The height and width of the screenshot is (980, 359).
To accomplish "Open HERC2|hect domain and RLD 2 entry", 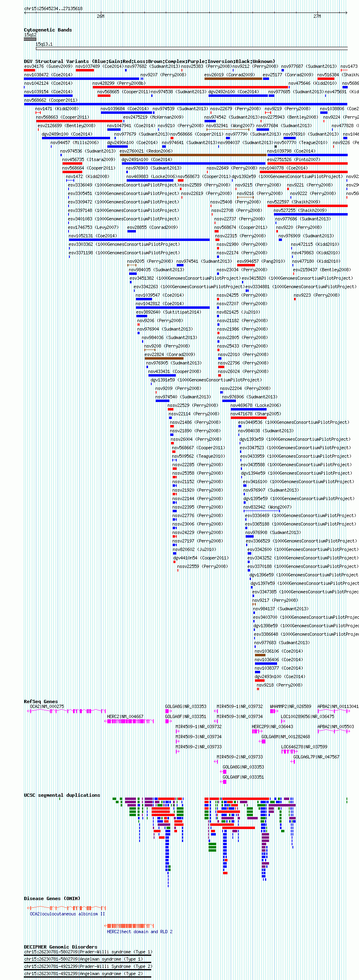I will [140, 932].
